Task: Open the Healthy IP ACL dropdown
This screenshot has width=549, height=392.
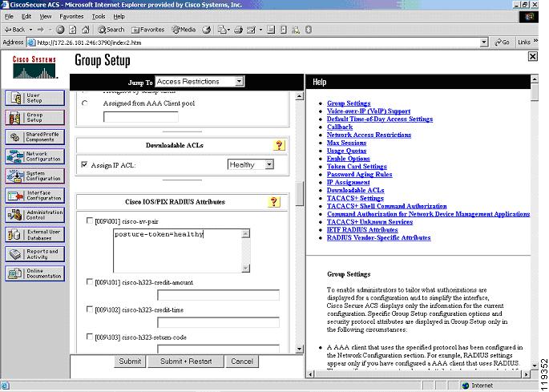Action: (x=251, y=164)
